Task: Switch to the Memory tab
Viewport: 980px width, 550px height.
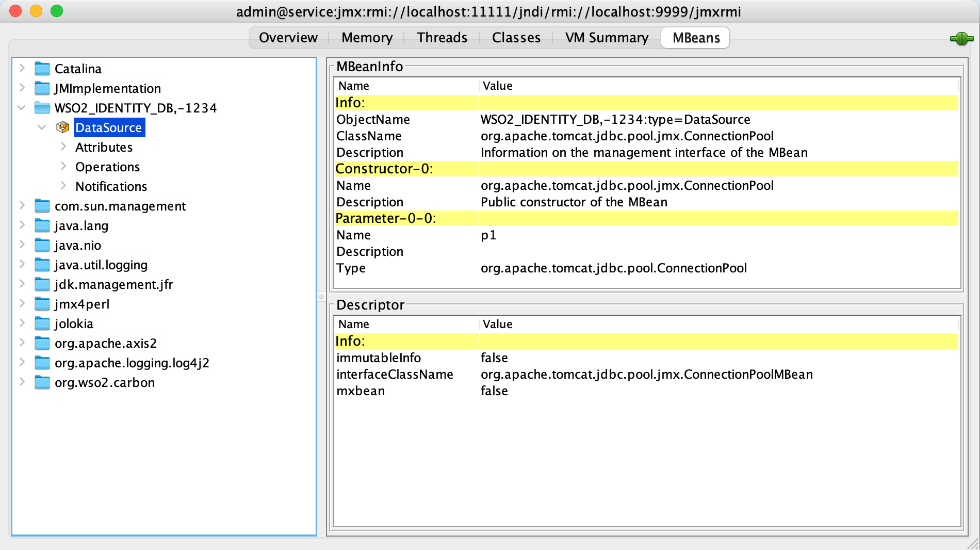Action: click(367, 38)
